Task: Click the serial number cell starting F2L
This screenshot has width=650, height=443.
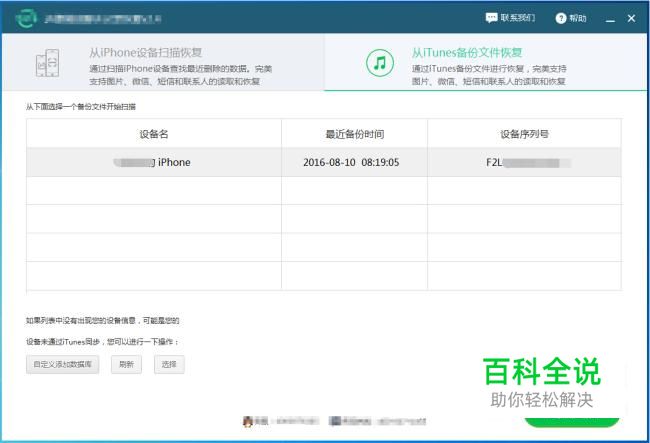Action: click(x=524, y=162)
